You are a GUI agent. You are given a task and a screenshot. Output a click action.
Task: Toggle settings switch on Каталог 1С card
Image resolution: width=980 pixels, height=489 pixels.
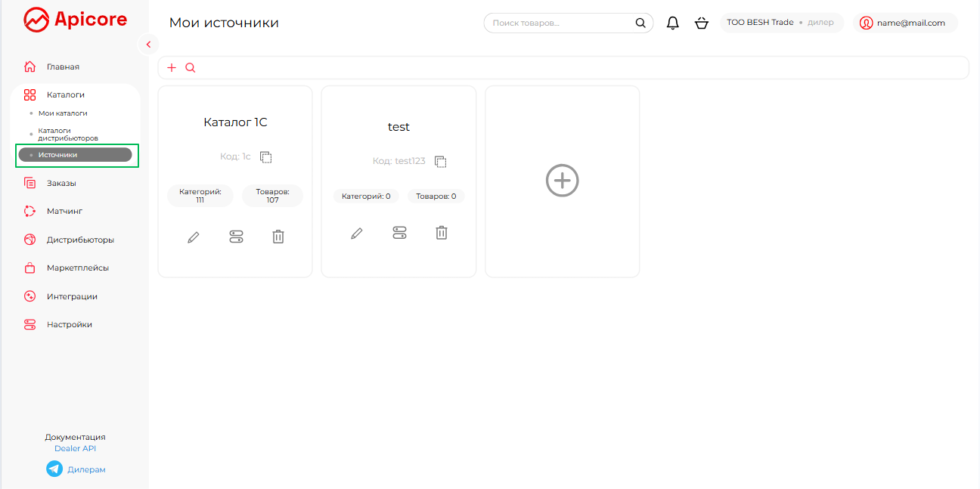click(236, 237)
